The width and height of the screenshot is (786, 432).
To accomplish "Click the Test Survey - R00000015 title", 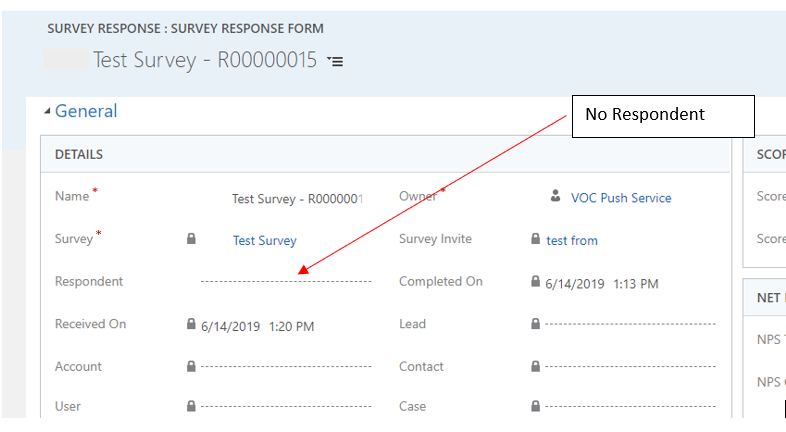I will [x=204, y=60].
